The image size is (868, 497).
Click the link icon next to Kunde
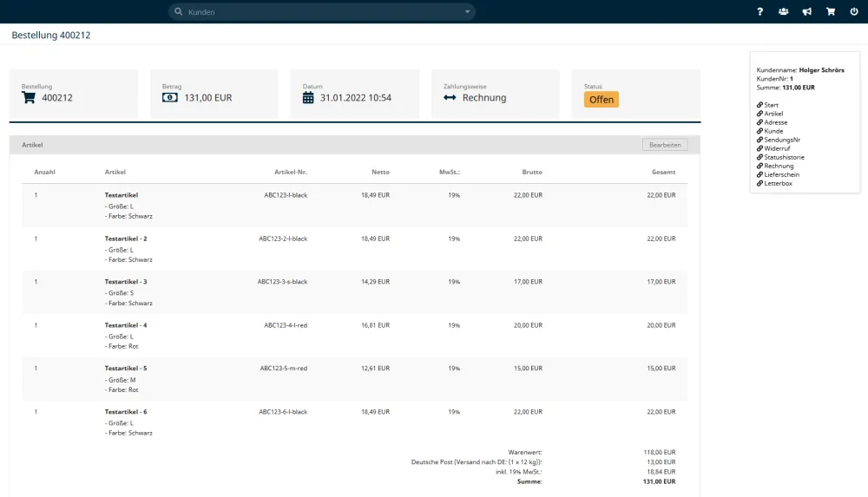(x=759, y=131)
